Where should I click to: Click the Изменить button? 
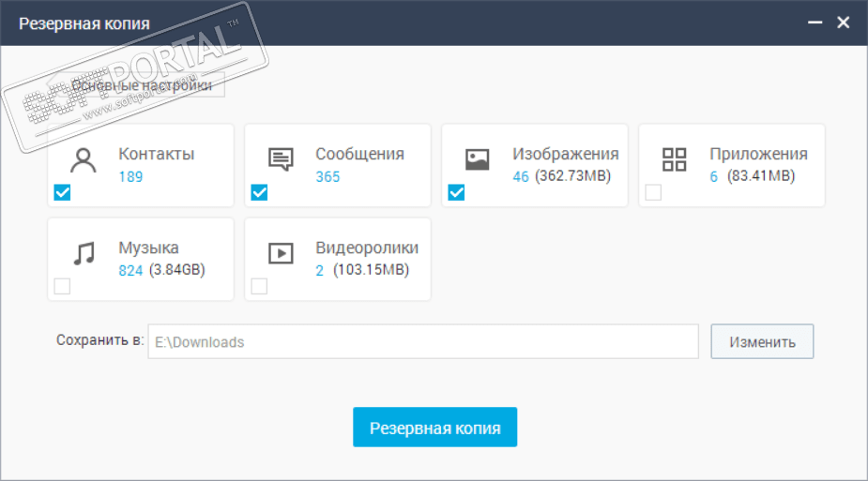tap(762, 341)
